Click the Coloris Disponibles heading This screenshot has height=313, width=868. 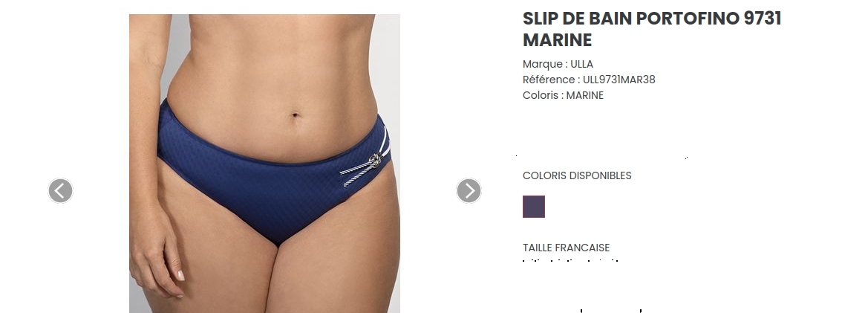click(x=577, y=175)
